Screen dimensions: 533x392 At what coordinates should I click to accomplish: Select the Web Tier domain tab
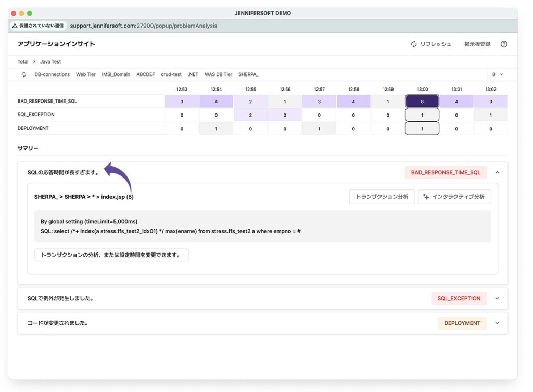point(86,74)
